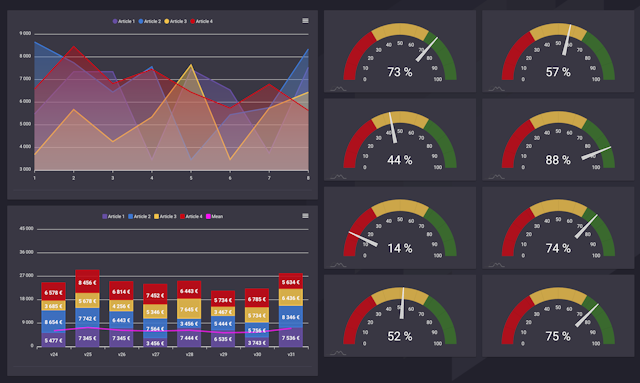The height and width of the screenshot is (383, 640).
Task: Select the 3 743 € bar segment
Action: [257, 343]
